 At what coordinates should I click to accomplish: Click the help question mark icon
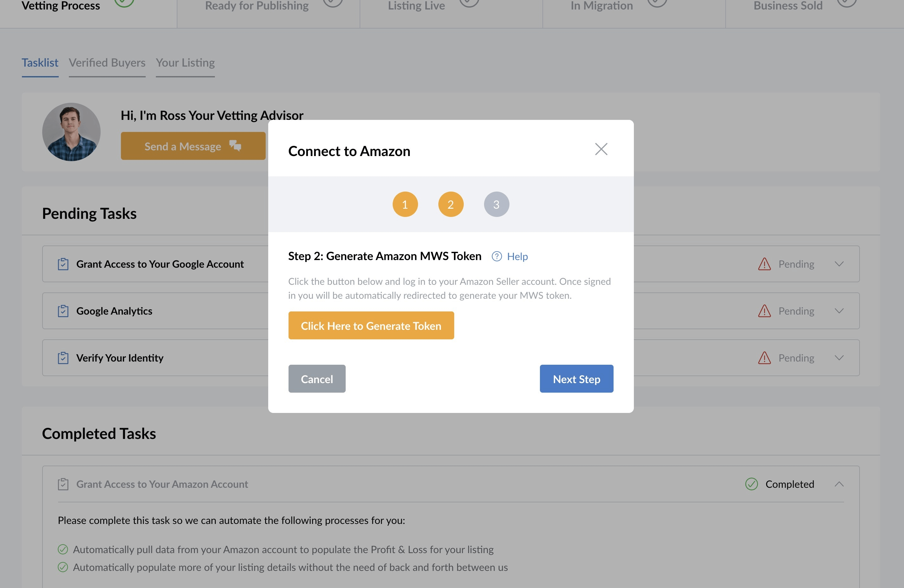pyautogui.click(x=497, y=257)
